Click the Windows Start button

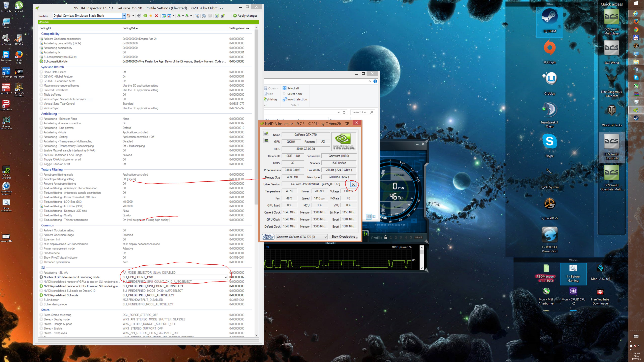coord(636,4)
